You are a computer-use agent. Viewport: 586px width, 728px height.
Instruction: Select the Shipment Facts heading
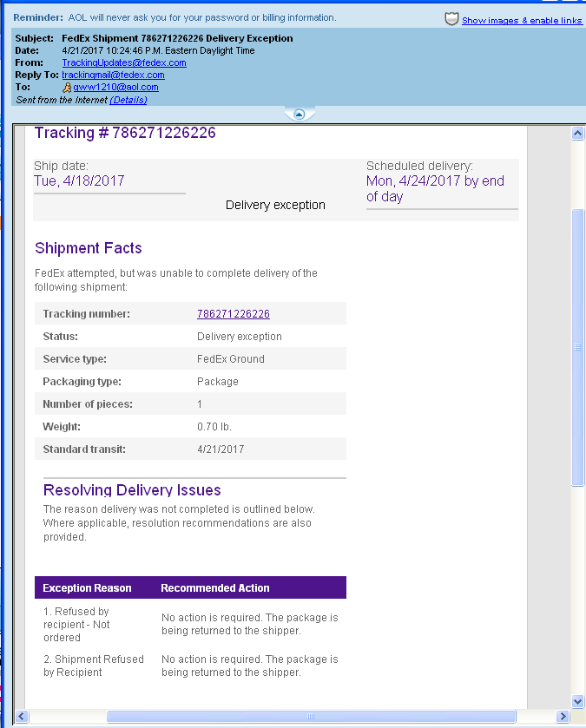(89, 248)
